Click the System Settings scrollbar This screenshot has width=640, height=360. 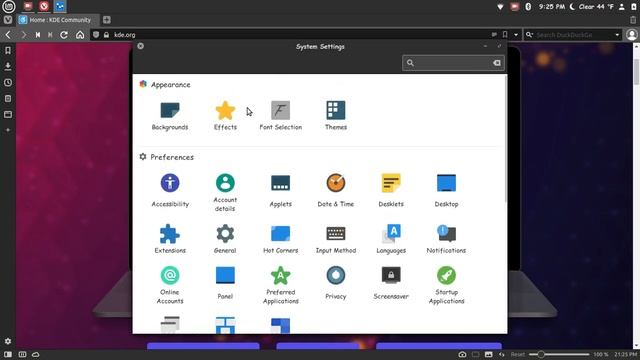pyautogui.click(x=506, y=139)
